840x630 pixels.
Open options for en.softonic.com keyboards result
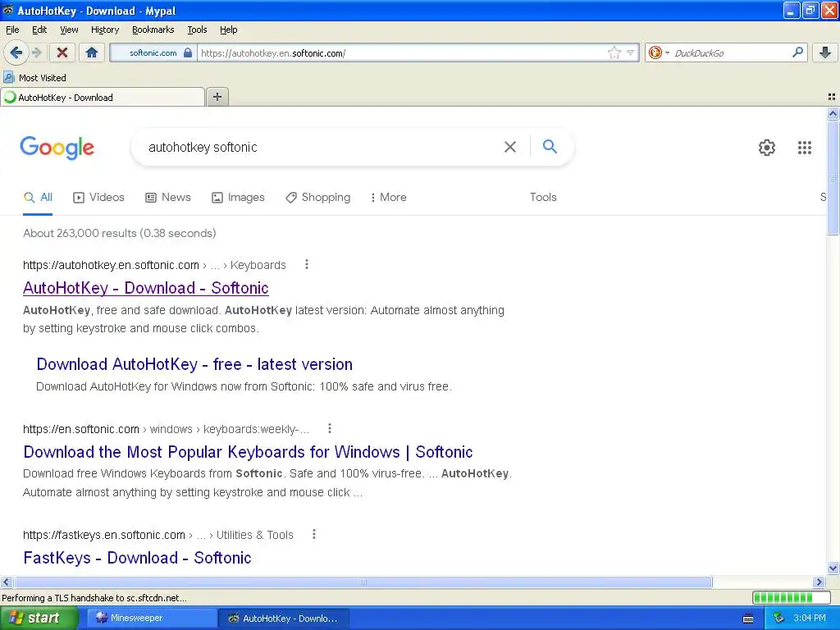pyautogui.click(x=330, y=428)
